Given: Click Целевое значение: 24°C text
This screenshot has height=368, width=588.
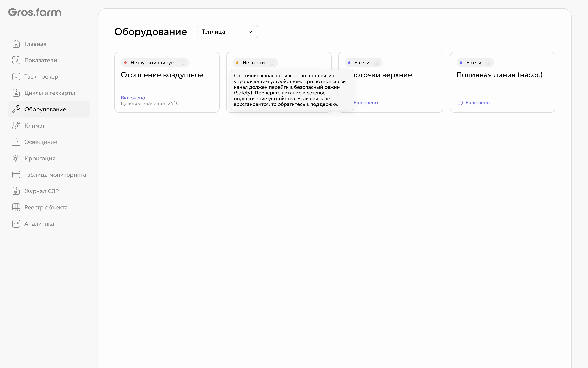Looking at the screenshot, I should (x=150, y=103).
